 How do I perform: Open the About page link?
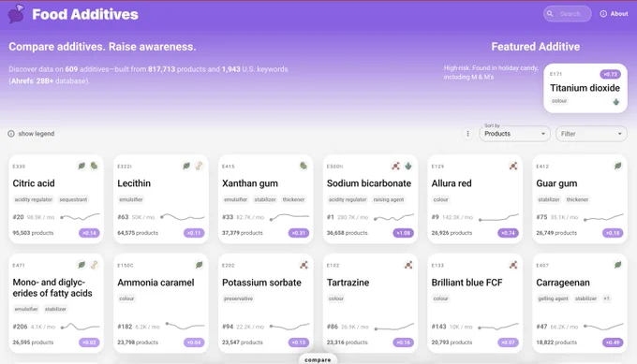(x=615, y=14)
